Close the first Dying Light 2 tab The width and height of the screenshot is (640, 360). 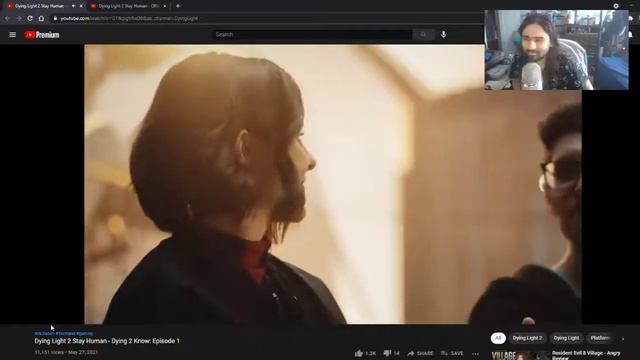click(x=81, y=6)
